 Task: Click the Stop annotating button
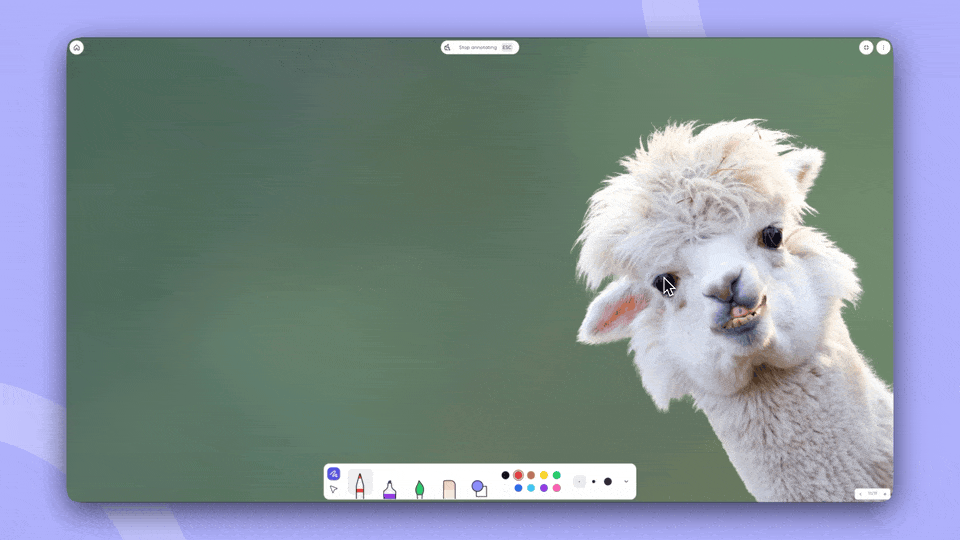coord(479,48)
